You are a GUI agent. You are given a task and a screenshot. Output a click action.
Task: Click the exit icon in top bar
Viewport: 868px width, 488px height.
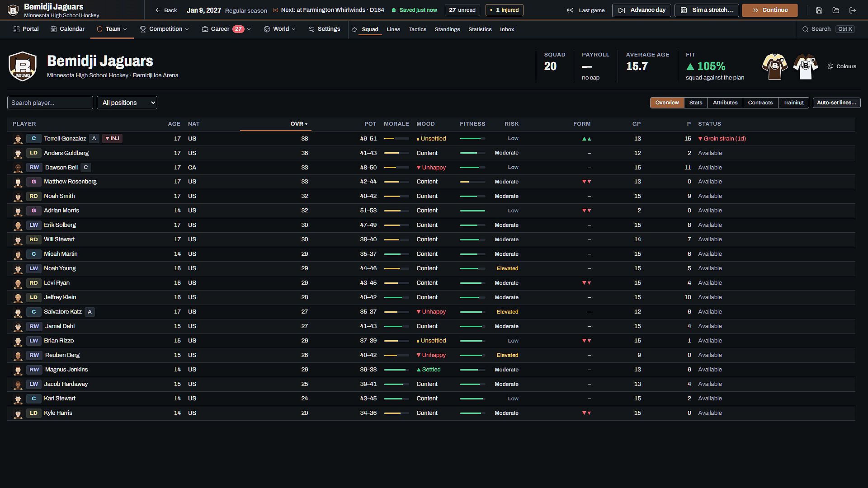coord(853,10)
